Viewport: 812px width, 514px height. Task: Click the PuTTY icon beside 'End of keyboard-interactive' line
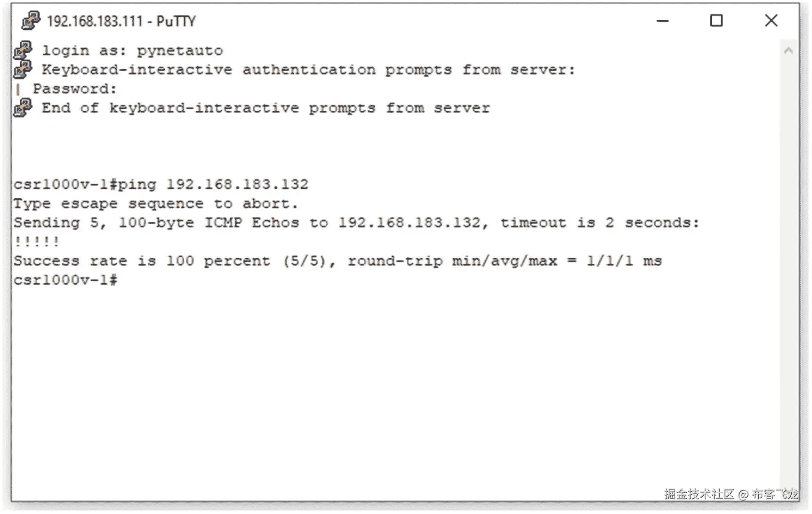click(23, 107)
